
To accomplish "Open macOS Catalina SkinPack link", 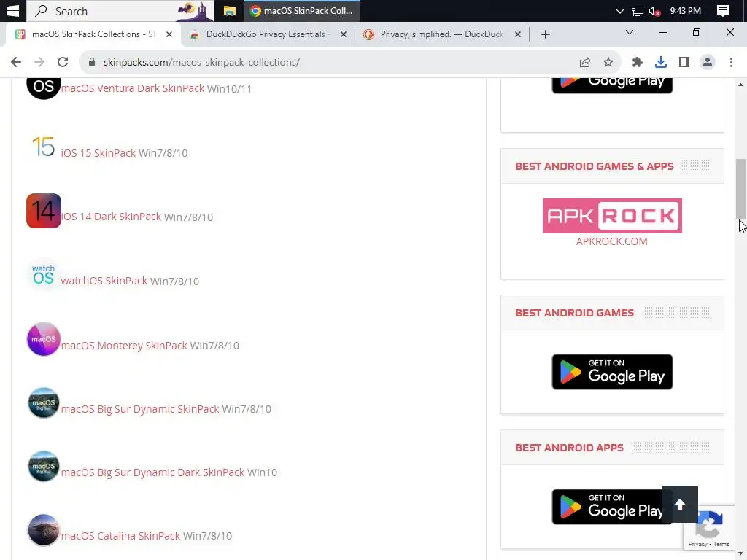I will tap(120, 536).
